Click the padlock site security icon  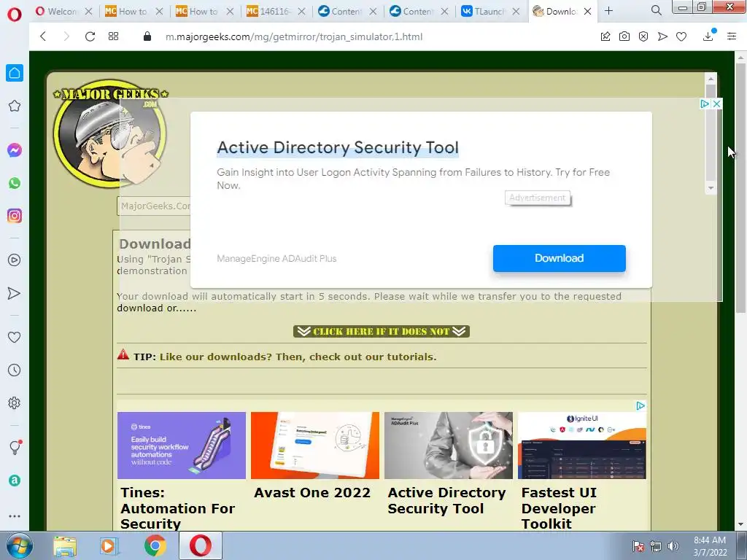pos(147,36)
